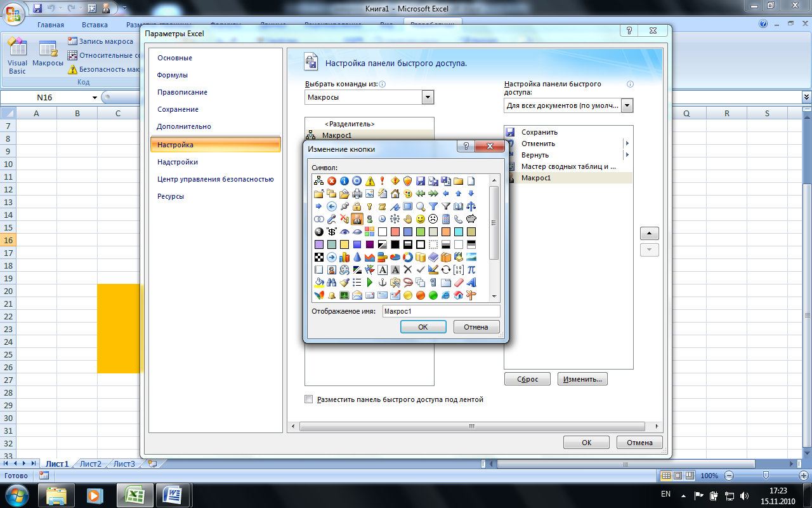Click Отмена in Изменение кнопки dialog
Screen dimensions: 812x508
pyautogui.click(x=476, y=327)
